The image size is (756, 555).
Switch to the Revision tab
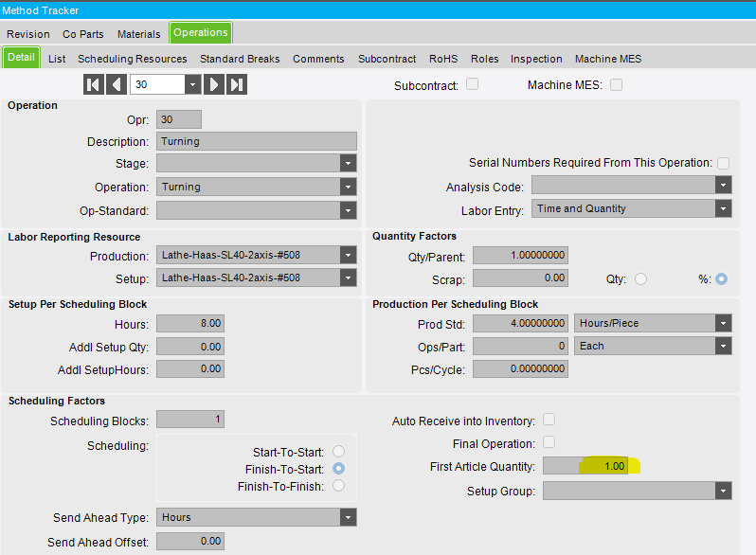(28, 34)
